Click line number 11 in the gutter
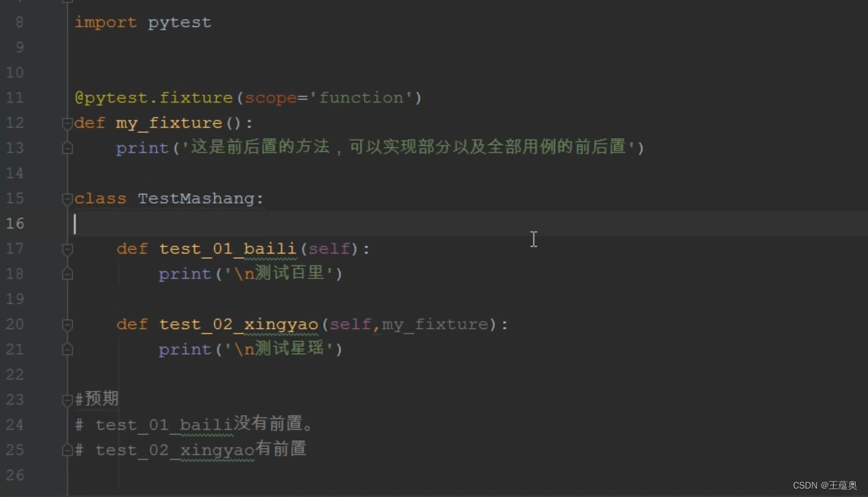Viewport: 868px width, 497px height. click(15, 97)
